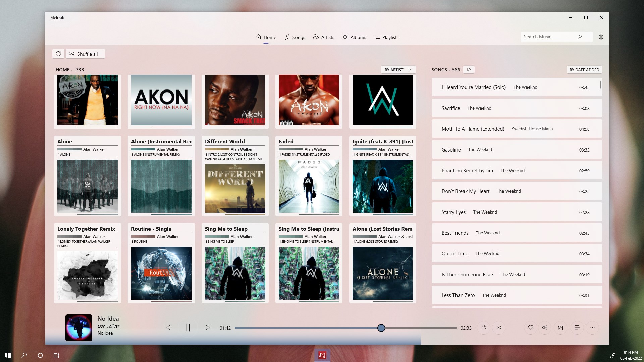
Task: Click the songs list scrollbar
Action: click(601, 84)
